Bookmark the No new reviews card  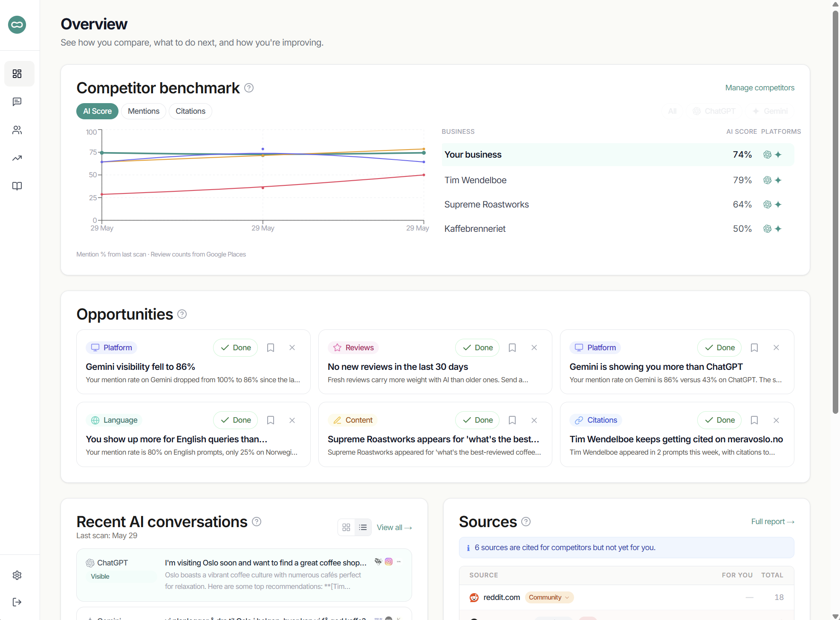pyautogui.click(x=512, y=348)
